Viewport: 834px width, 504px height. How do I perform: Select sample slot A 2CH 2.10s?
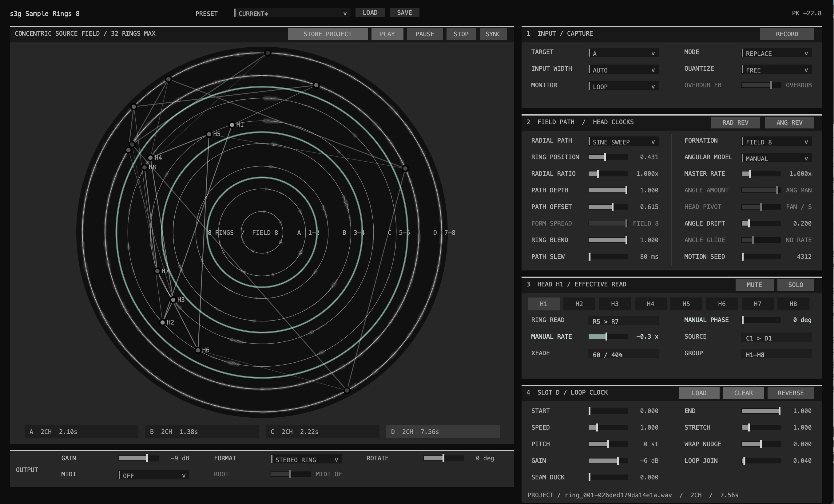pos(81,431)
